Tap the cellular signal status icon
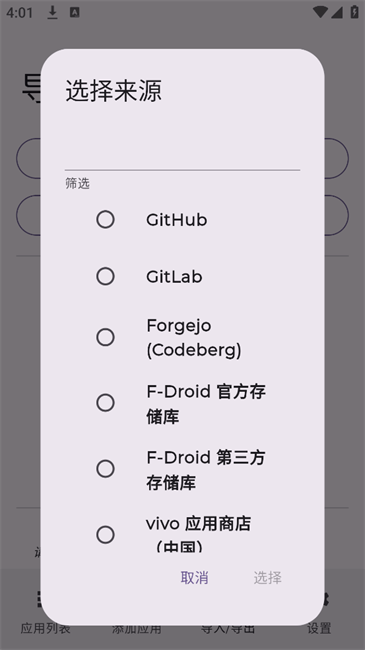365x650 pixels. point(337,12)
